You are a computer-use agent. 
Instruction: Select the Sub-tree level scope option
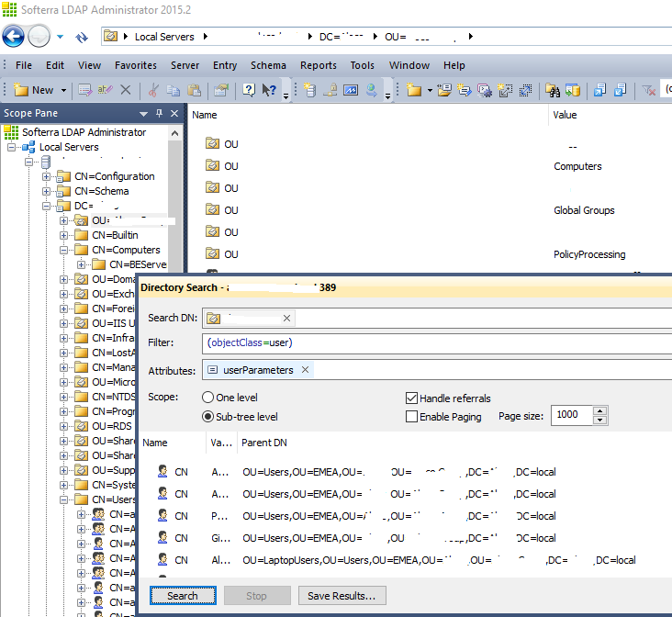coord(207,416)
